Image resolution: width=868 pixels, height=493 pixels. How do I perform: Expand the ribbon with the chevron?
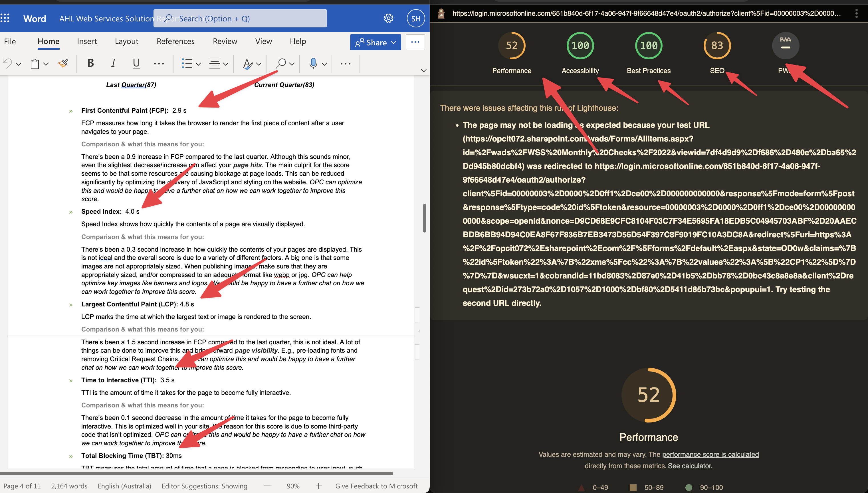coord(423,70)
